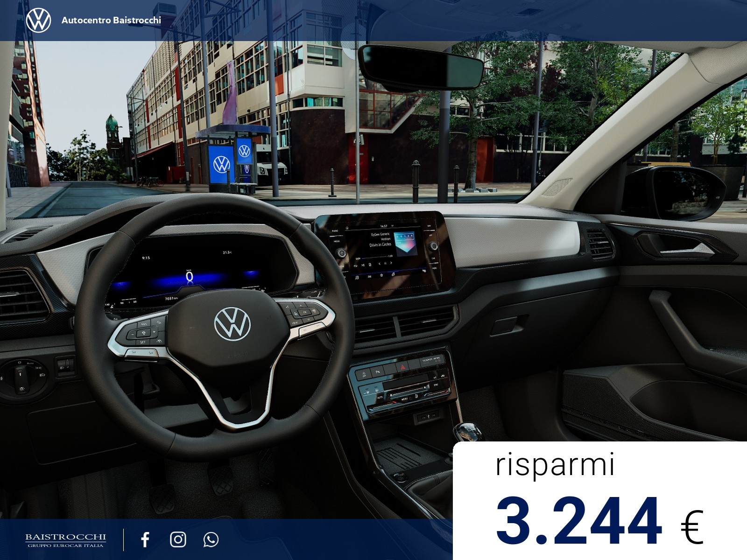Image resolution: width=747 pixels, height=560 pixels.
Task: Click the VW emblem on steering wheel
Action: 232,323
